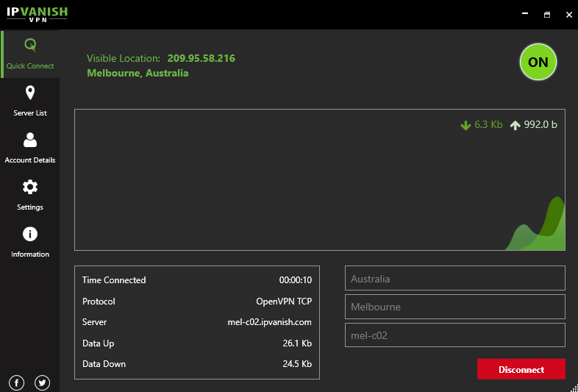Open the Quick Connect magnifier icon
The width and height of the screenshot is (578, 392).
(30, 46)
